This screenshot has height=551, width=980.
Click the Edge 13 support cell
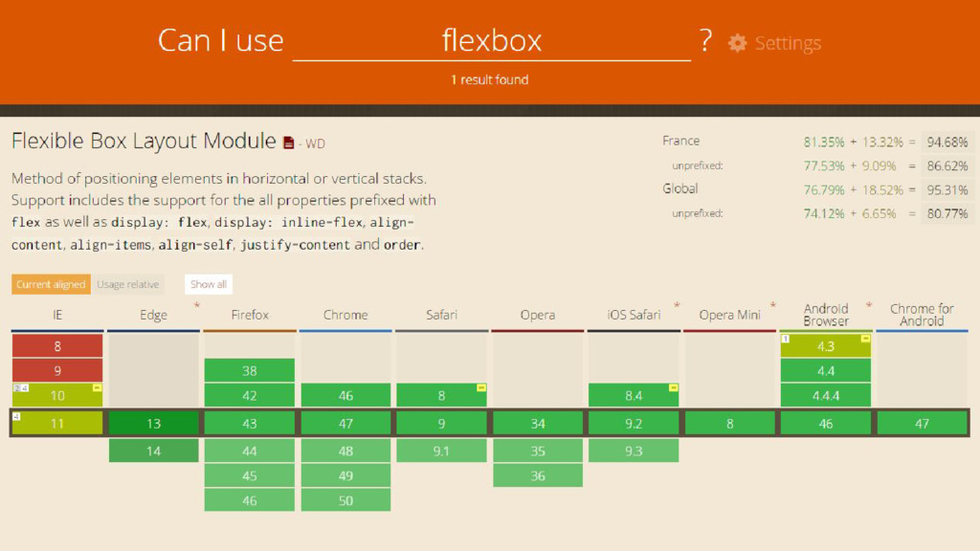tap(154, 423)
